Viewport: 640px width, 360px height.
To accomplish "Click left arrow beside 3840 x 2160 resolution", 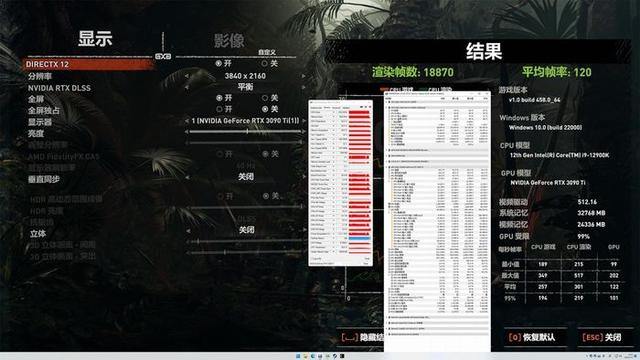I will pyautogui.click(x=187, y=76).
